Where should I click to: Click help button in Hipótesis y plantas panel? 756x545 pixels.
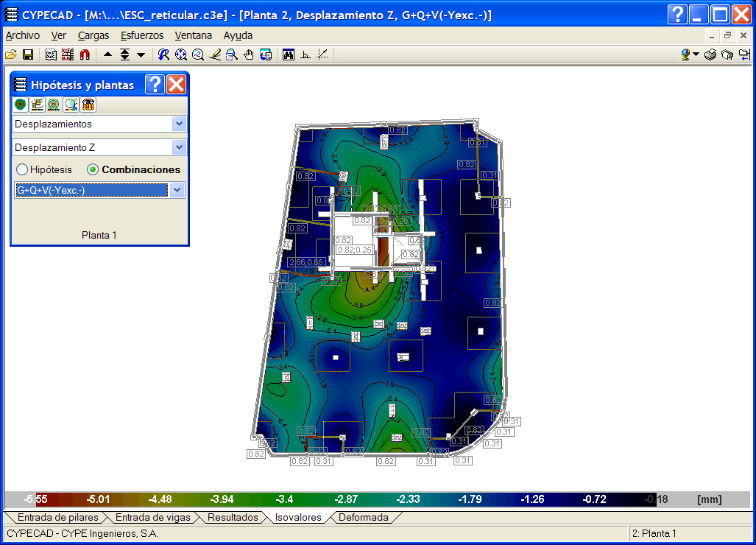154,85
